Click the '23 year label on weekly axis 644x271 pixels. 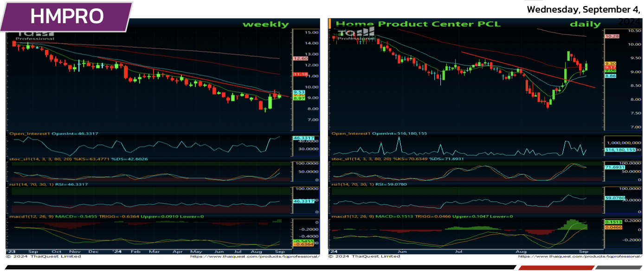tap(10, 252)
